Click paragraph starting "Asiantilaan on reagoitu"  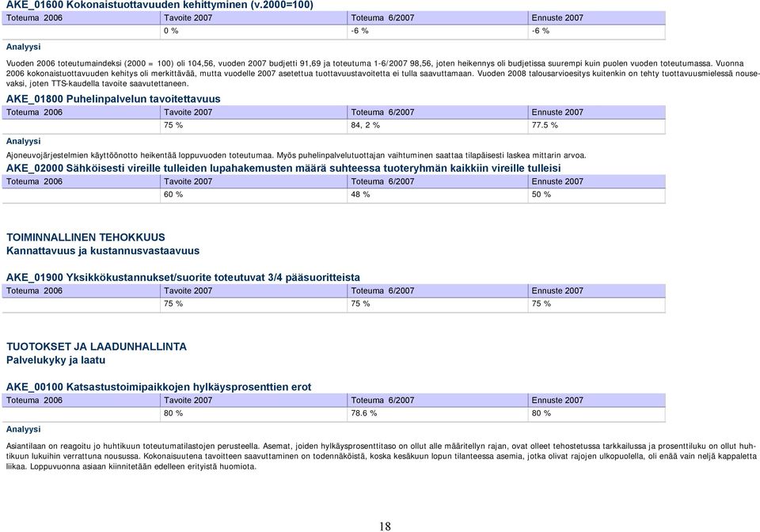[381, 457]
